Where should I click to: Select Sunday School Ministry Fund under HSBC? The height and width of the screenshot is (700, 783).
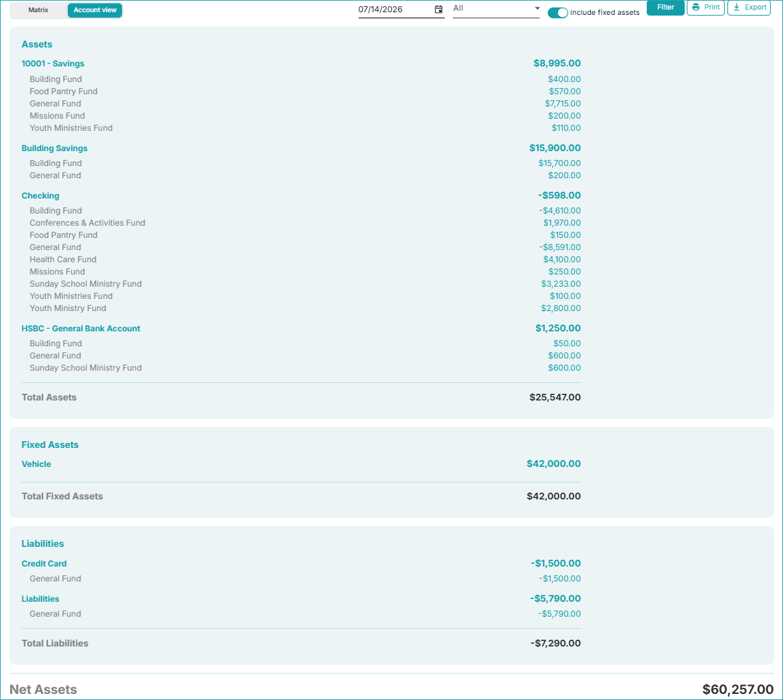[85, 368]
